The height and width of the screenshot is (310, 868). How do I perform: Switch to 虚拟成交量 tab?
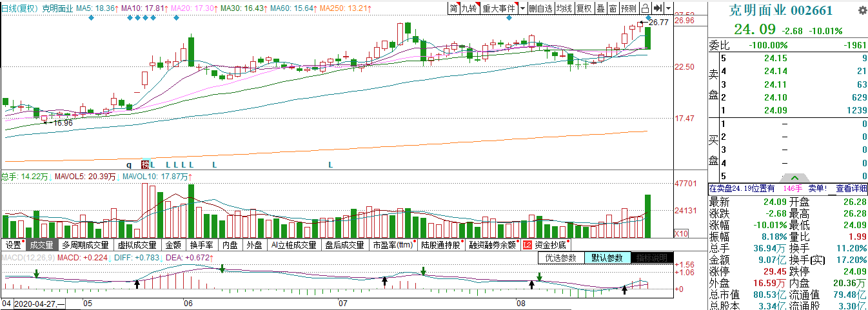(137, 245)
